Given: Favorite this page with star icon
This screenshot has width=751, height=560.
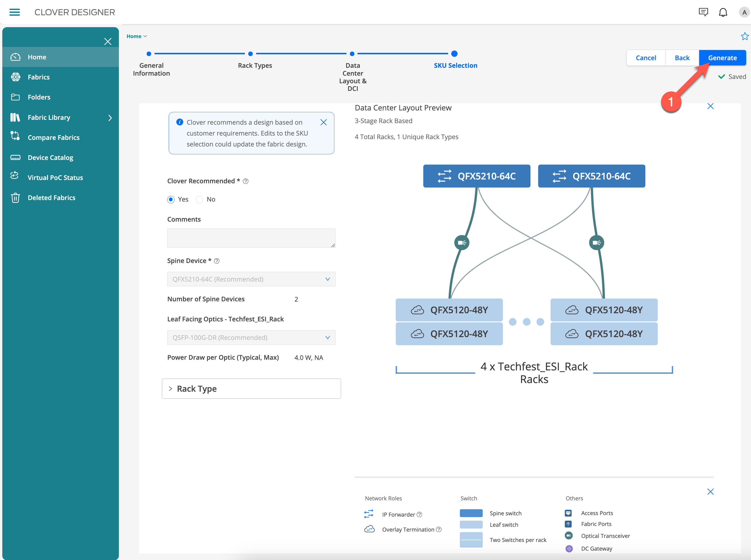Looking at the screenshot, I should [x=745, y=36].
